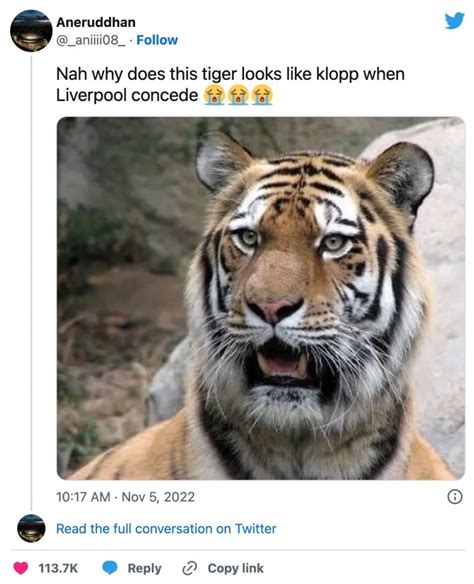Open the Aneruddhan display name
Image resolution: width=474 pixels, height=584 pixels.
click(x=96, y=22)
